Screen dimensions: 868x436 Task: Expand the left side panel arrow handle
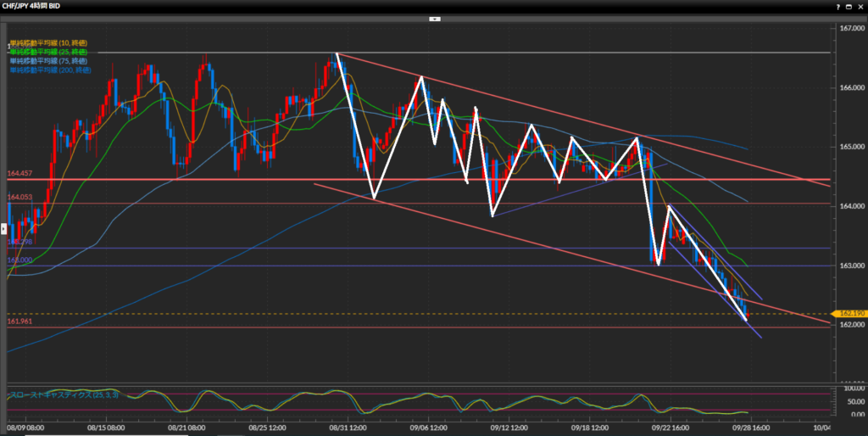(x=3, y=228)
